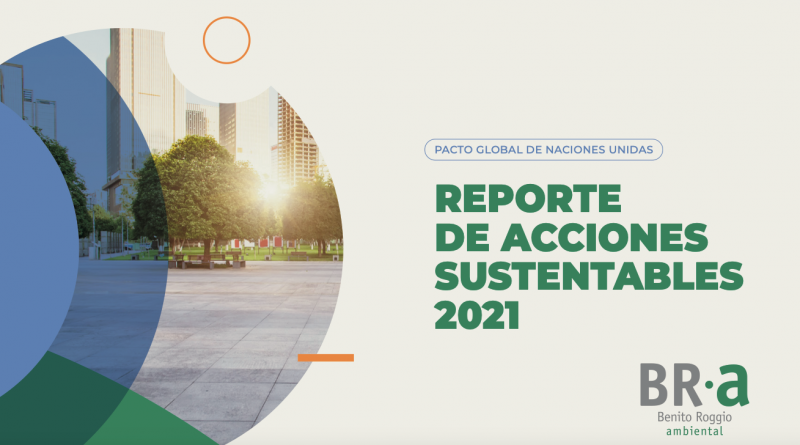Click the 'REPORTE' title word
Viewport: 800px width, 445px height.
pos(528,199)
